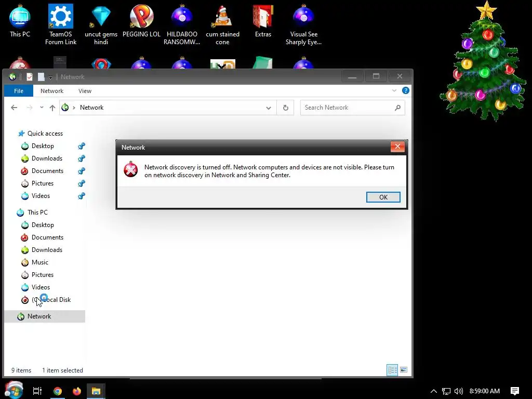532x399 pixels.
Task: Select Network in navigation pane
Action: (x=45, y=316)
